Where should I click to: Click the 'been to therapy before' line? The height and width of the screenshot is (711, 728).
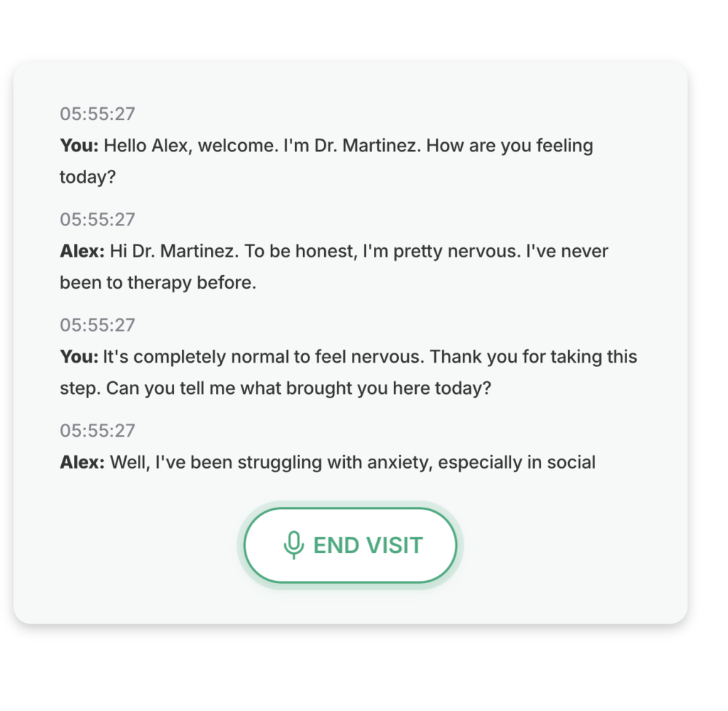pyautogui.click(x=158, y=282)
